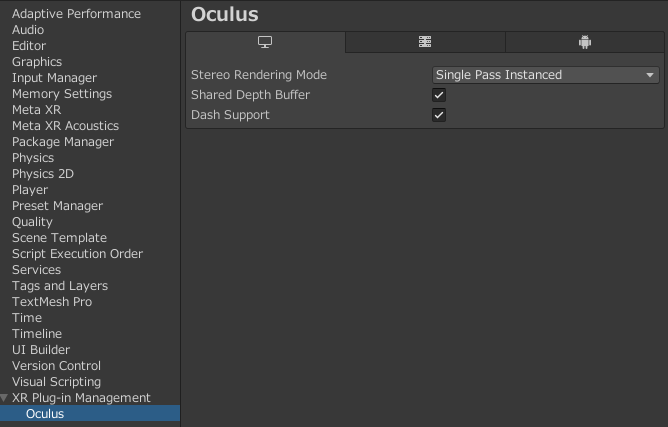The height and width of the screenshot is (427, 668).
Task: Open Meta XR settings
Action: click(36, 110)
